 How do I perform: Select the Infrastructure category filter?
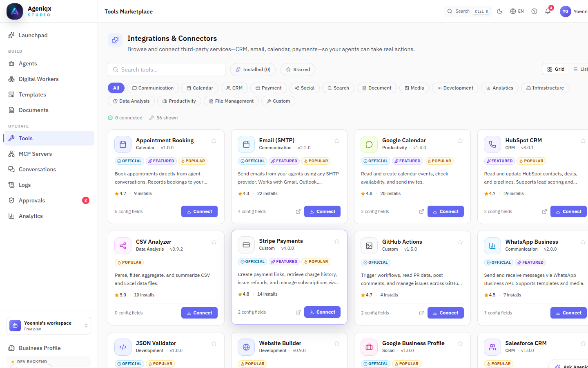point(545,88)
